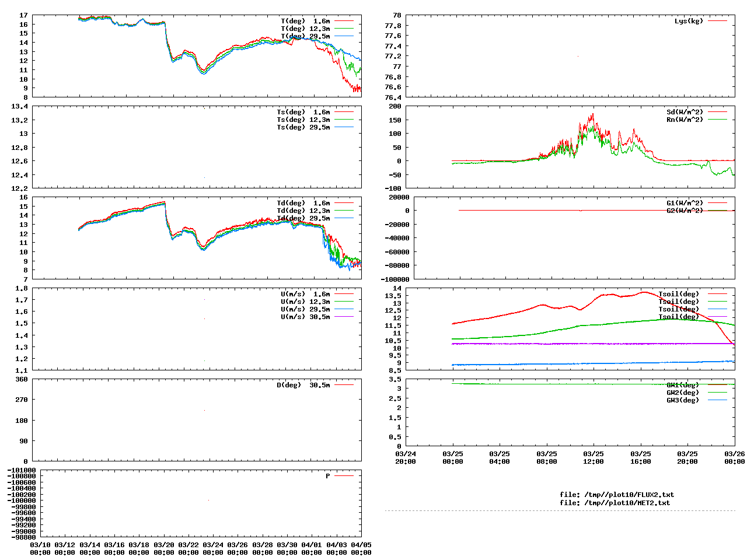Click the 'G1(W/m^2)' legend label
The image size is (747, 560).
685,203
